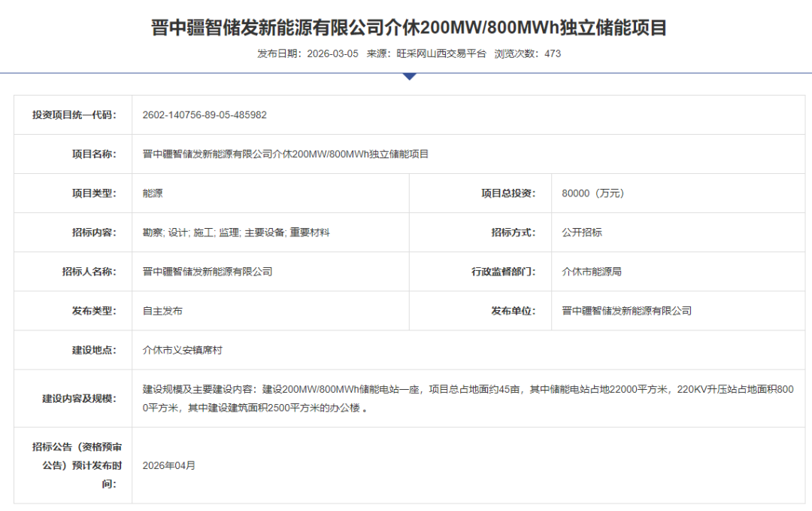Click the expected announcement date 2026年04月
The image size is (812, 511).
click(x=169, y=465)
